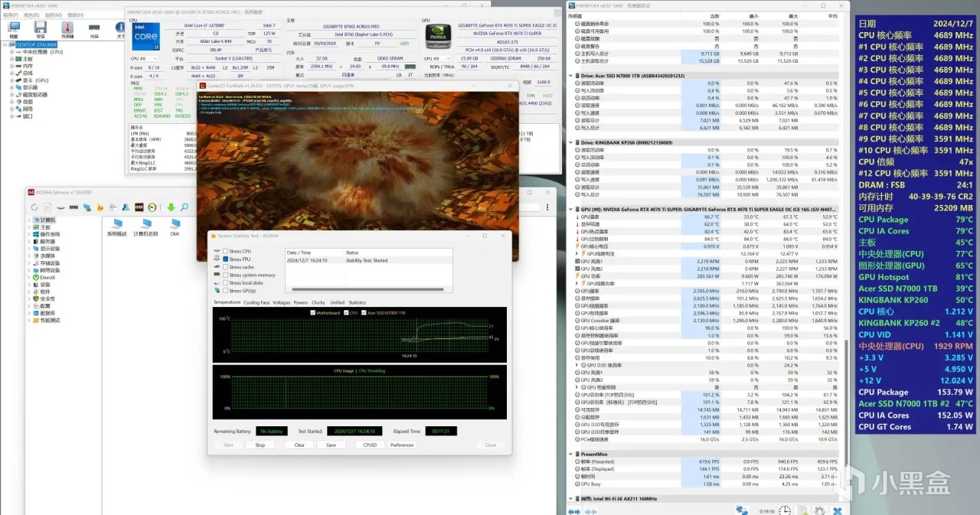Open AIDA64 flame stability test toolbar icon

(100, 207)
